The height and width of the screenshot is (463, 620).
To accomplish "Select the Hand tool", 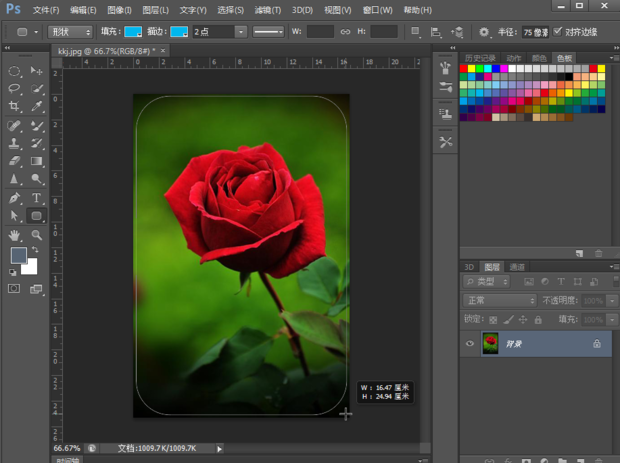I will pos(15,234).
